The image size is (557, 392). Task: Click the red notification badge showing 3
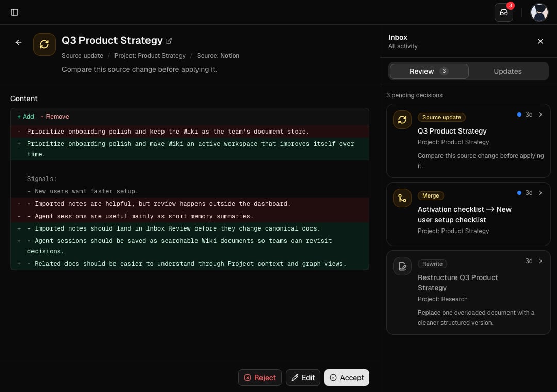pos(510,5)
